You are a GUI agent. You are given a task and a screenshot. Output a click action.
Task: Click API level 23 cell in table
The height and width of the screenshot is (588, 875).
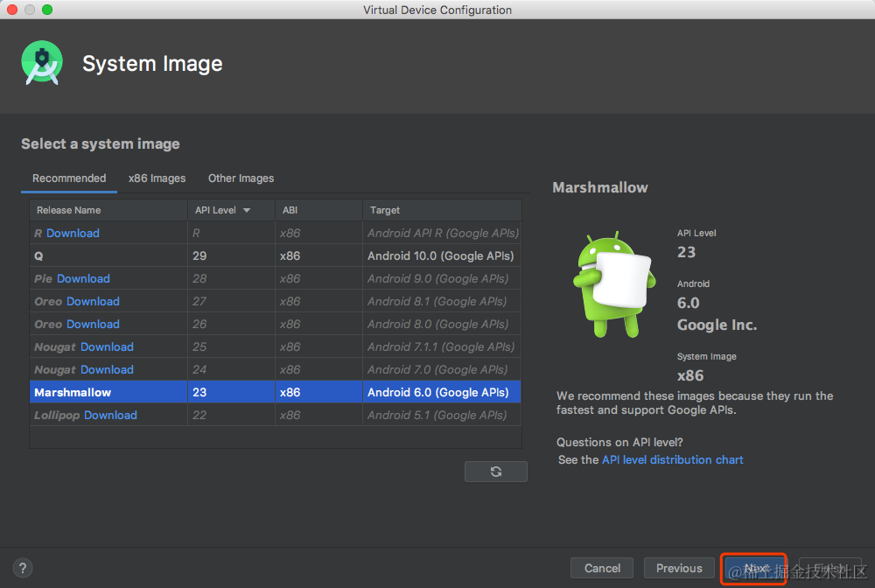point(231,392)
